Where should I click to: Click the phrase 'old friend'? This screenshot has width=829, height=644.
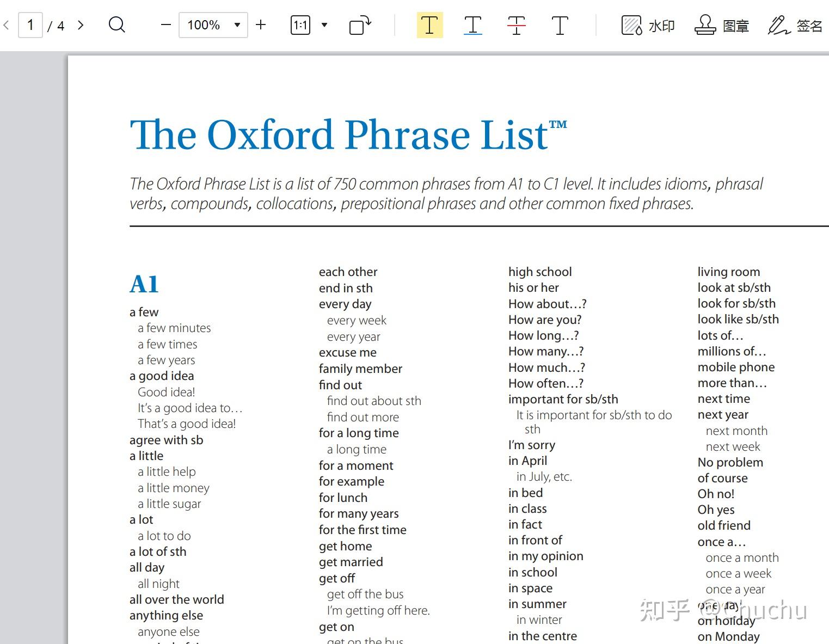pos(724,526)
